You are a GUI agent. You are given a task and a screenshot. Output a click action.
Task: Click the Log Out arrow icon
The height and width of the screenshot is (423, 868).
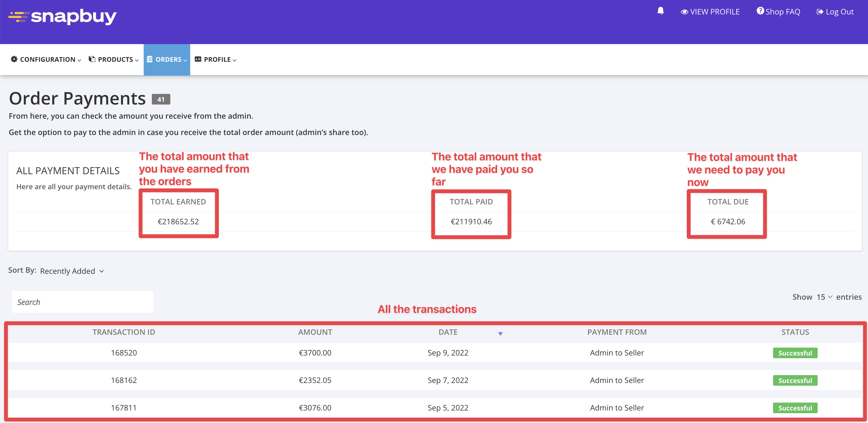tap(820, 12)
